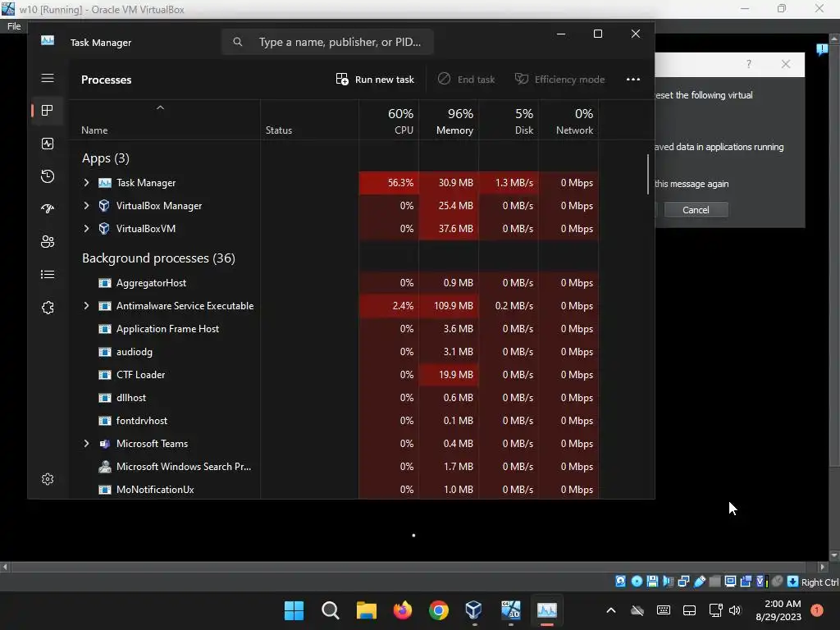The width and height of the screenshot is (840, 630).
Task: Show hidden system tray icons
Action: tap(610, 610)
